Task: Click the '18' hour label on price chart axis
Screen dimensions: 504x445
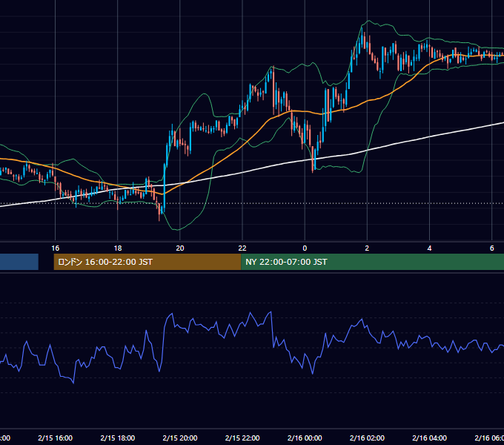Action: pos(118,248)
